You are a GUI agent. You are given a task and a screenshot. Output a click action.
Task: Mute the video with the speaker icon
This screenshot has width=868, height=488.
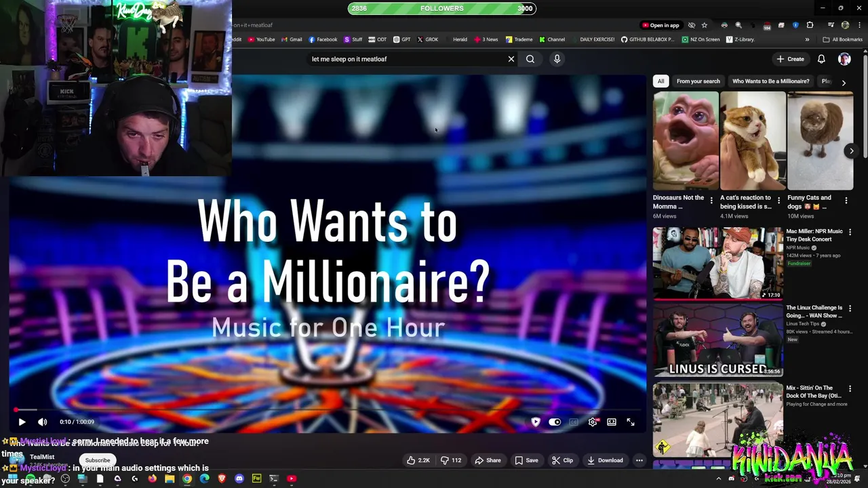pyautogui.click(x=42, y=422)
